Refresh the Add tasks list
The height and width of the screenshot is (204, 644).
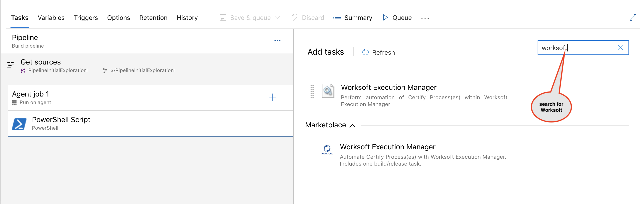(383, 53)
